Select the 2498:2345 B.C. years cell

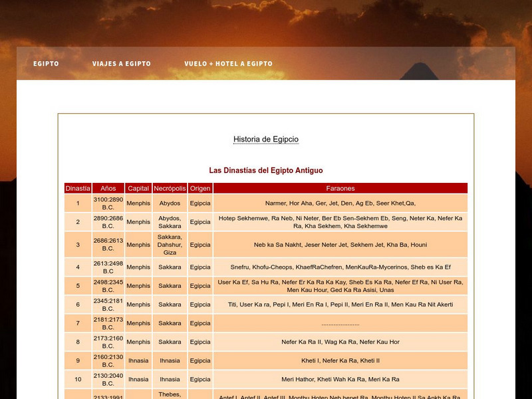click(108, 286)
